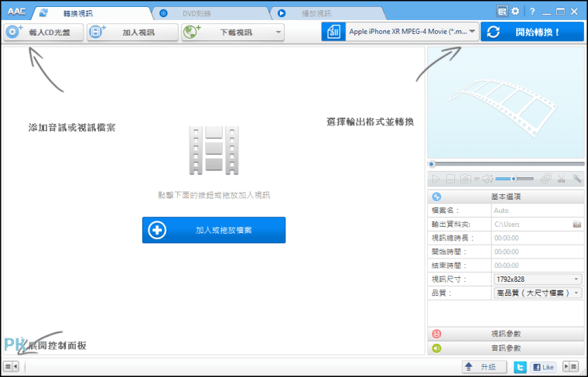Image resolution: width=588 pixels, height=377 pixels.
Task: Click the stop button under the preview
Action: tap(450, 179)
